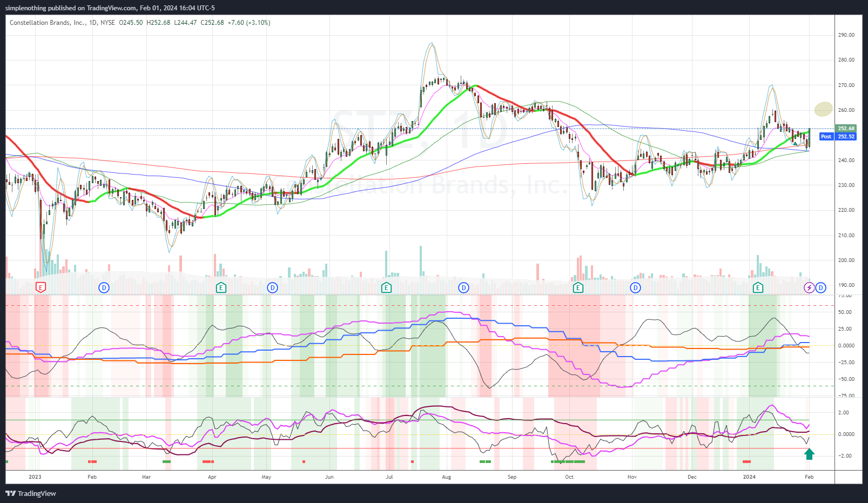Click the 2024 label on time axis
Image resolution: width=868 pixels, height=503 pixels.
749,477
